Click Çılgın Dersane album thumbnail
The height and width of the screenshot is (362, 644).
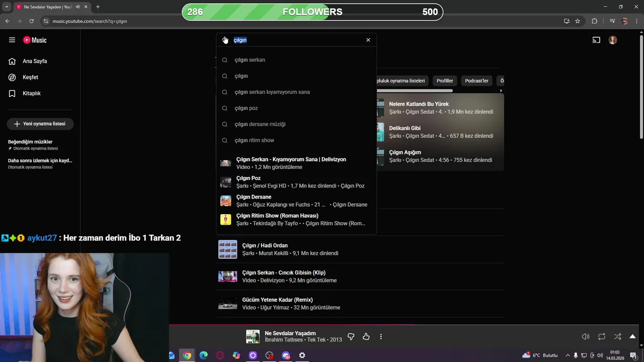pos(226,201)
